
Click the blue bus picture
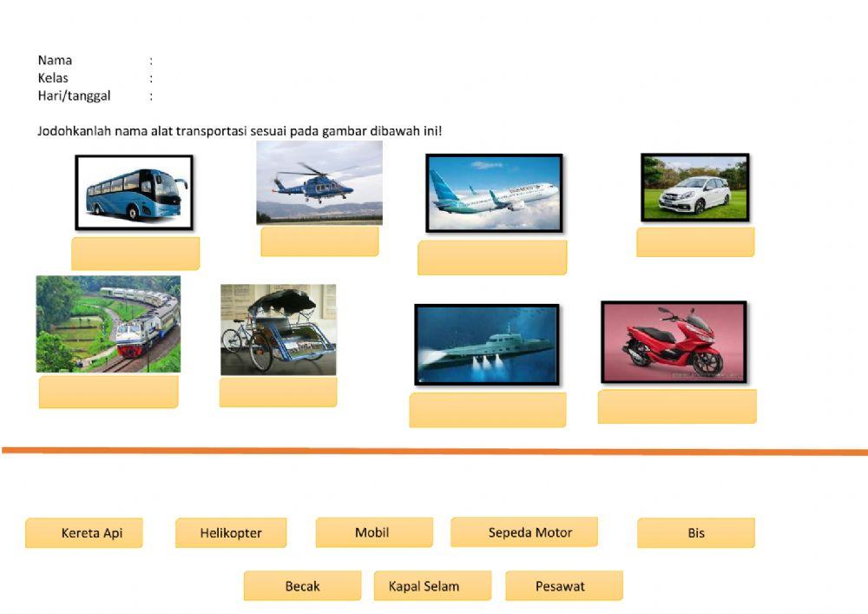tap(134, 193)
